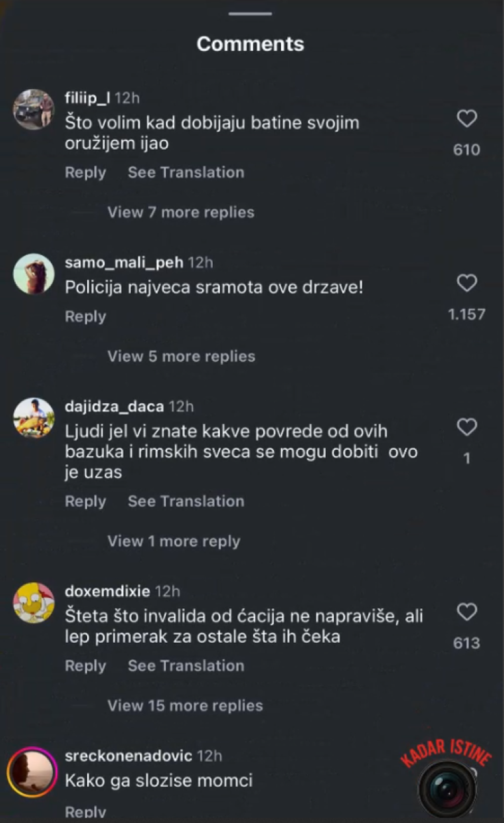Image resolution: width=504 pixels, height=823 pixels.
Task: Reply to filiip_l's comment
Action: 85,173
